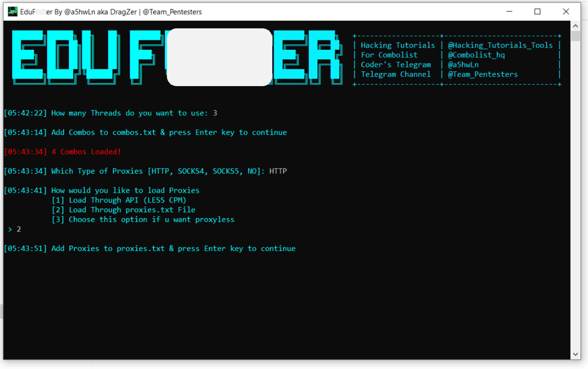
Task: Click the '[05:42:22]' timestamp
Action: pyautogui.click(x=25, y=113)
